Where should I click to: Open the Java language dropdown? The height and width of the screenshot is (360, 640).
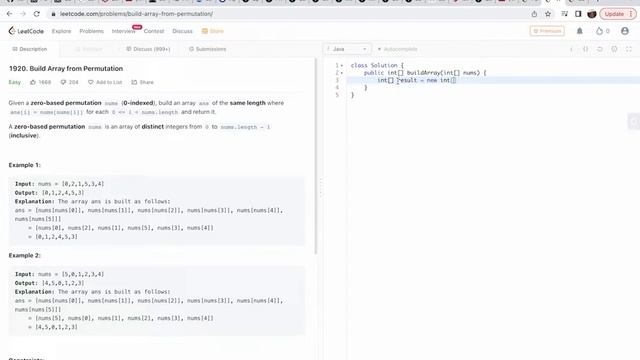[x=347, y=49]
